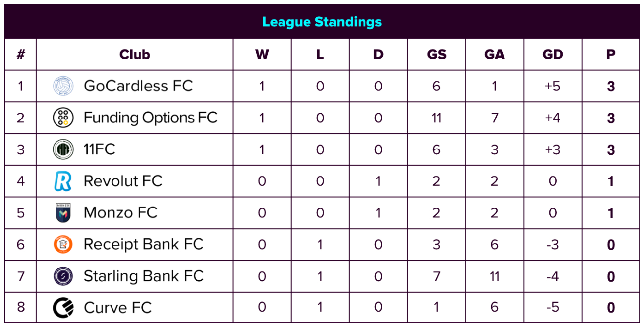Click the W wins column header
Screen dimensions: 644x327
(262, 55)
